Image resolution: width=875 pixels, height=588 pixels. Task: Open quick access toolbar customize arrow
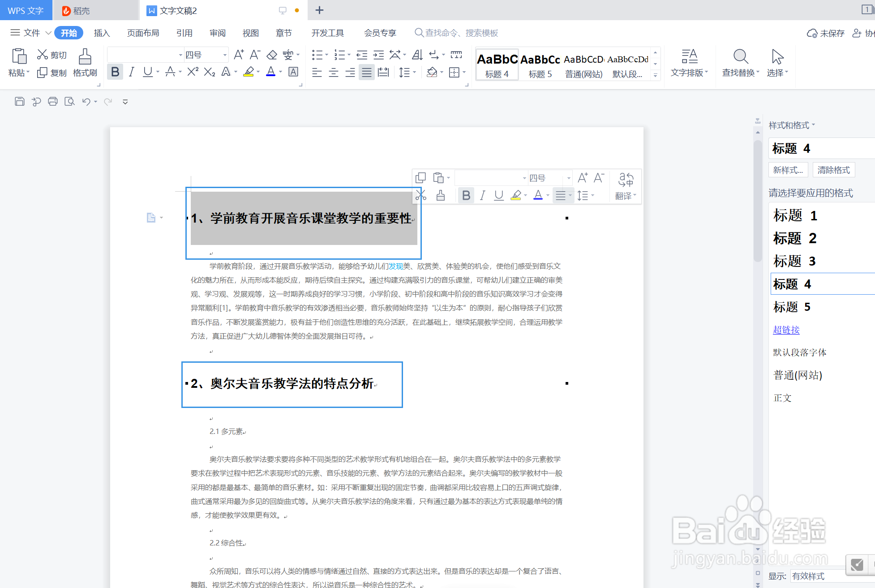125,102
